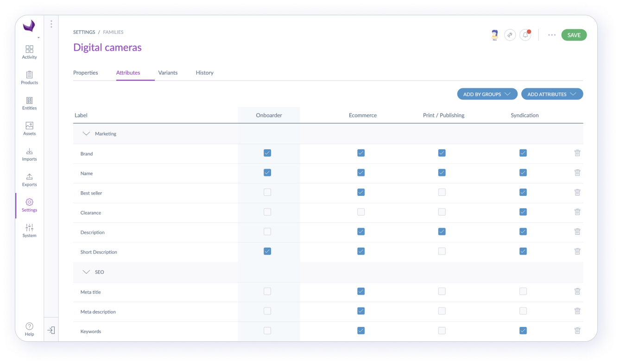
Task: Enable Best seller for Onboarder channel
Action: [267, 192]
